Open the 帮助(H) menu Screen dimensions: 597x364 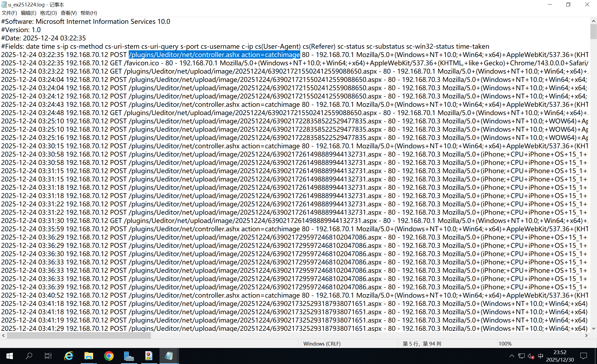pyautogui.click(x=89, y=13)
